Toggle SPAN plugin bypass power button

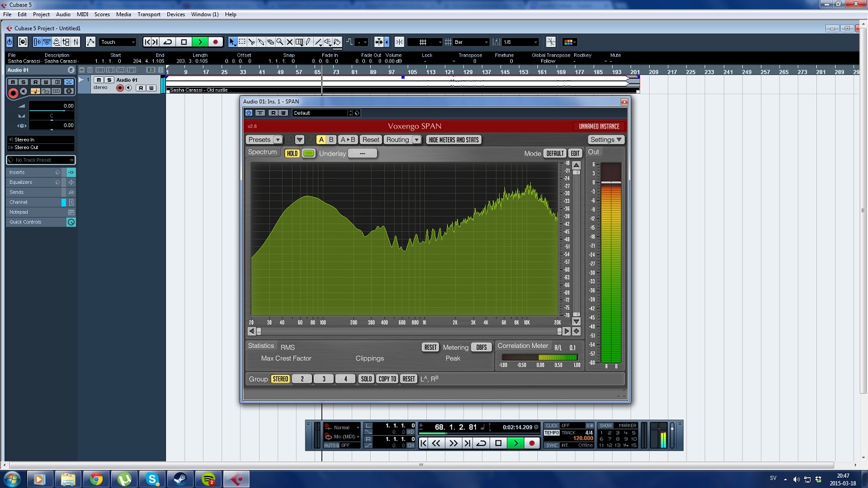coord(249,113)
